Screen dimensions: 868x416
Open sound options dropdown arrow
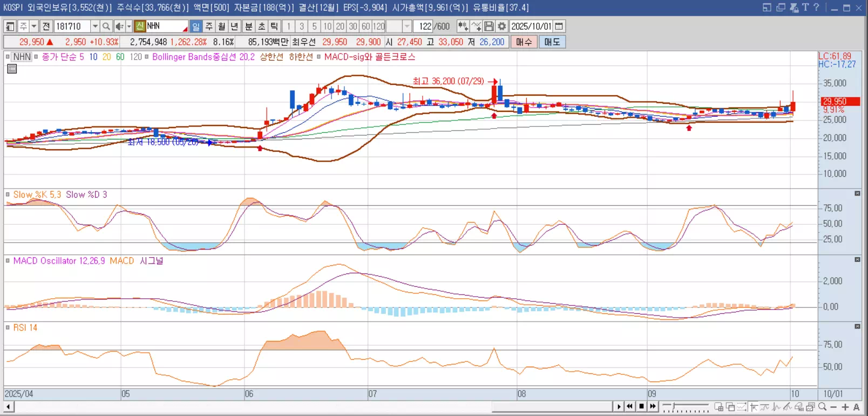point(128,26)
